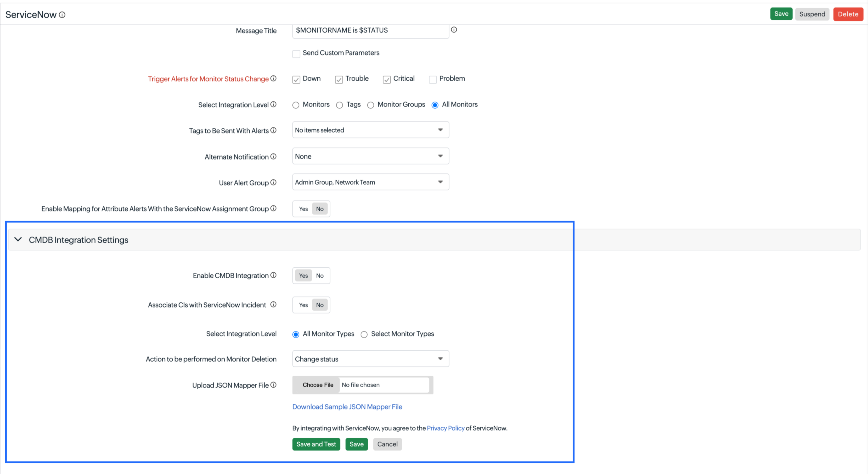The width and height of the screenshot is (868, 474).
Task: Click the info icon next to ServiceNow title
Action: (62, 14)
